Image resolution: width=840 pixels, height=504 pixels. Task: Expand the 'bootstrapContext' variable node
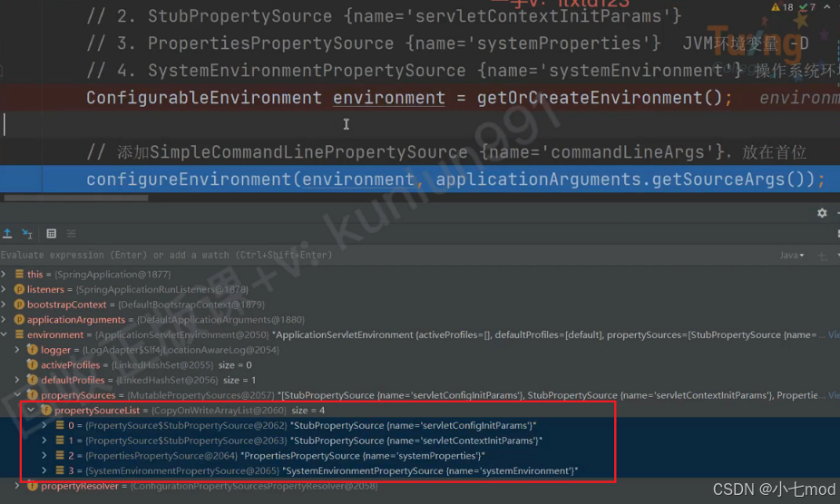[4, 305]
